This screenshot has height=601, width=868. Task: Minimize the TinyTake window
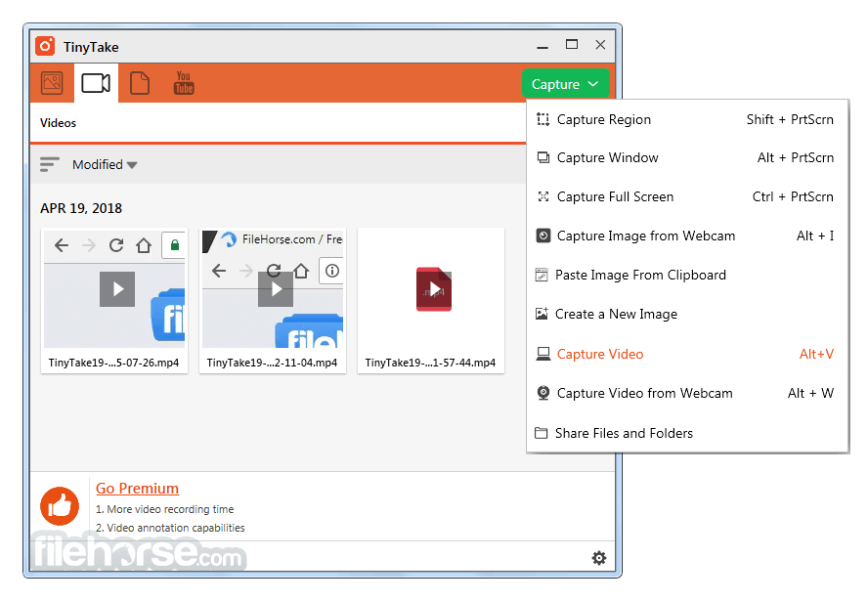(x=542, y=46)
